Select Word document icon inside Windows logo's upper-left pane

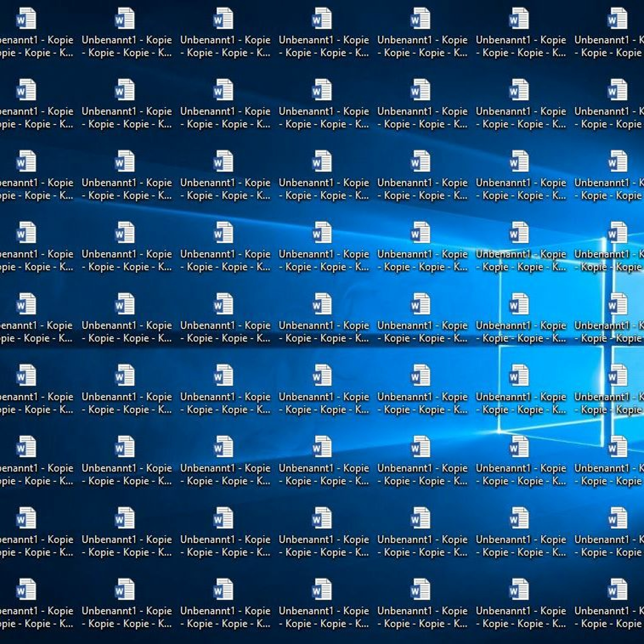pyautogui.click(x=519, y=304)
